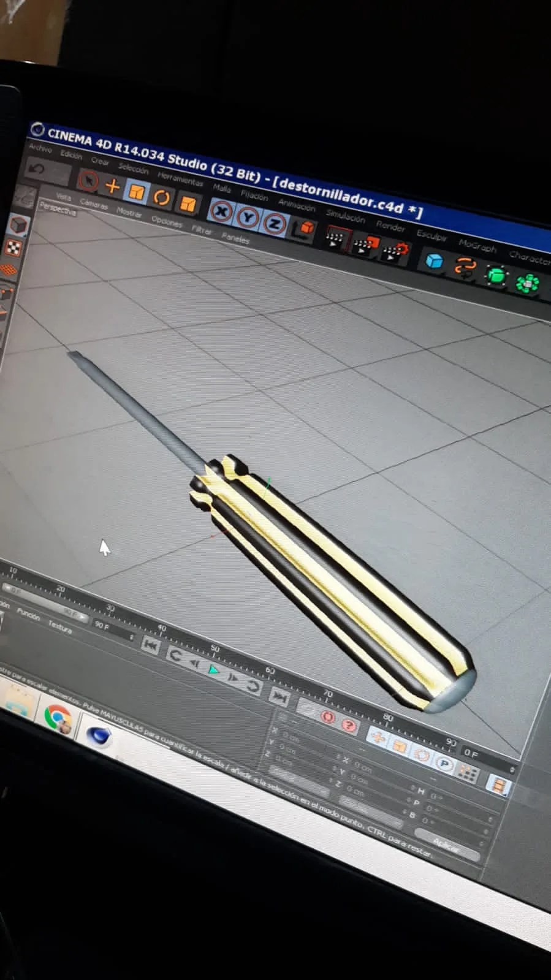Toggle the Y axis lock

coord(248,218)
